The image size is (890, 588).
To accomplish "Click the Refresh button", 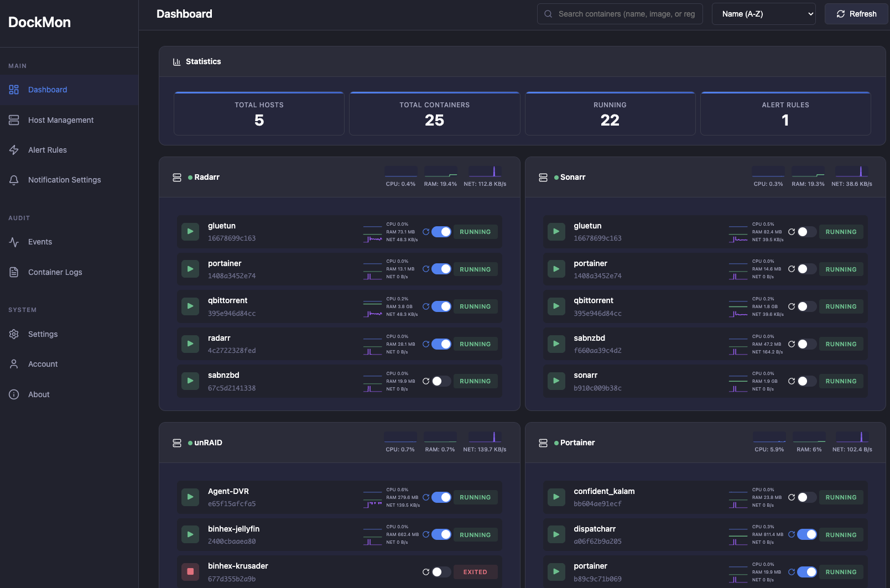I will point(856,14).
